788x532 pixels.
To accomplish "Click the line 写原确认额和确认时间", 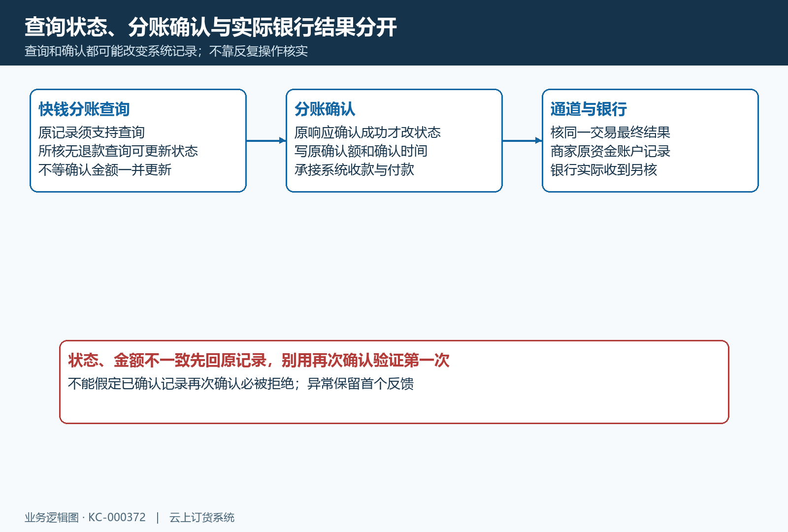I will click(361, 151).
